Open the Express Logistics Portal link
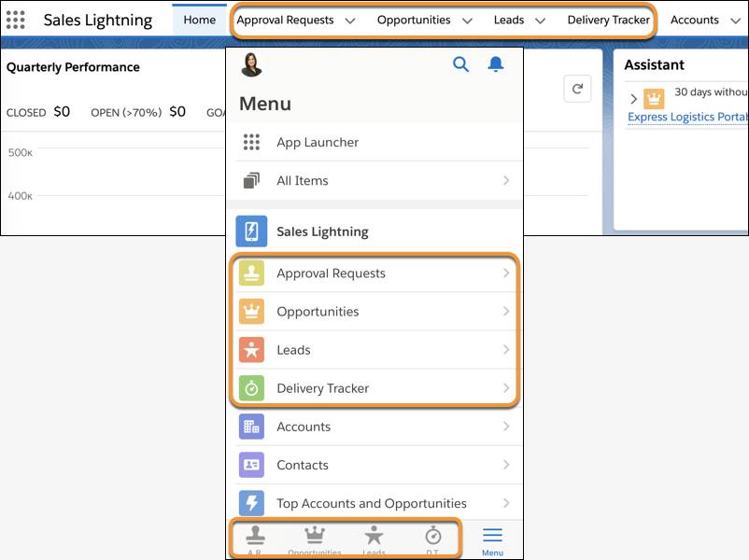The width and height of the screenshot is (749, 560). pos(688,117)
